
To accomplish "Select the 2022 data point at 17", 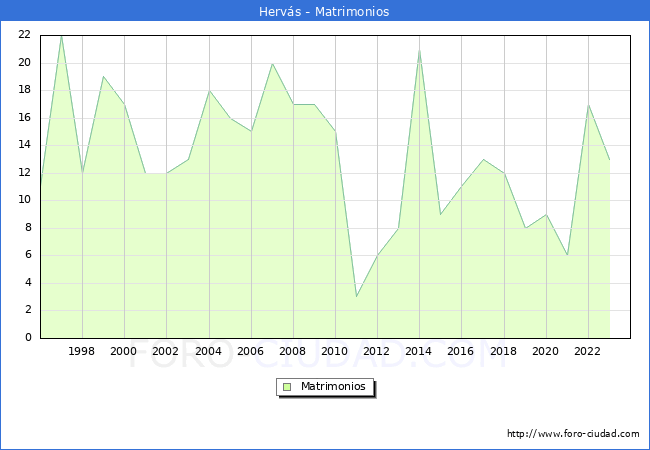I will pyautogui.click(x=588, y=105).
